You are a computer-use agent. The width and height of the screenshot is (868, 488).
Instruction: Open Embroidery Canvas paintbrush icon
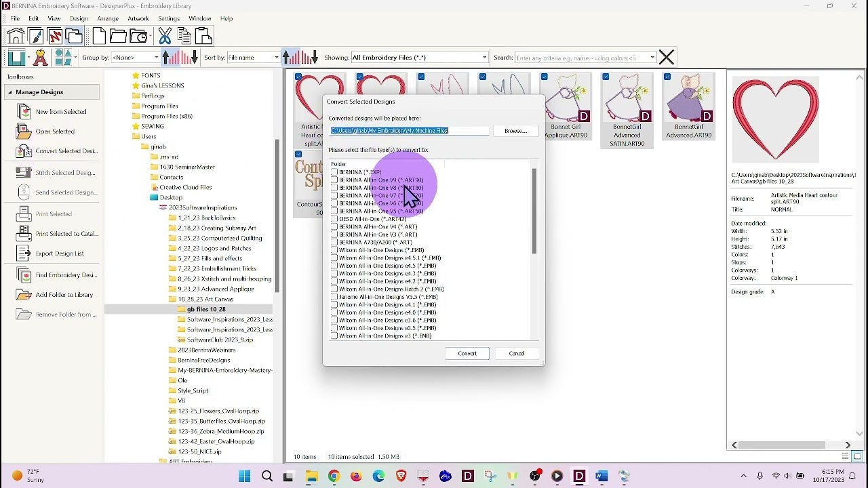click(x=35, y=36)
